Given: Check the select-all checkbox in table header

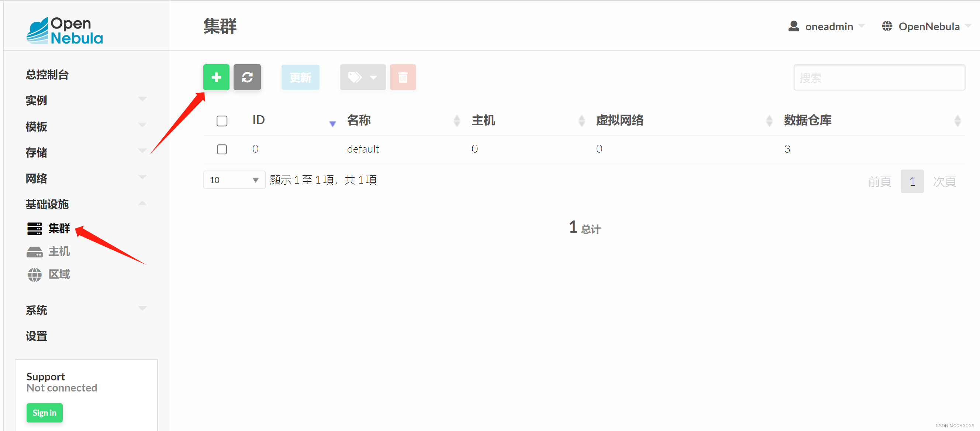Looking at the screenshot, I should [x=222, y=121].
